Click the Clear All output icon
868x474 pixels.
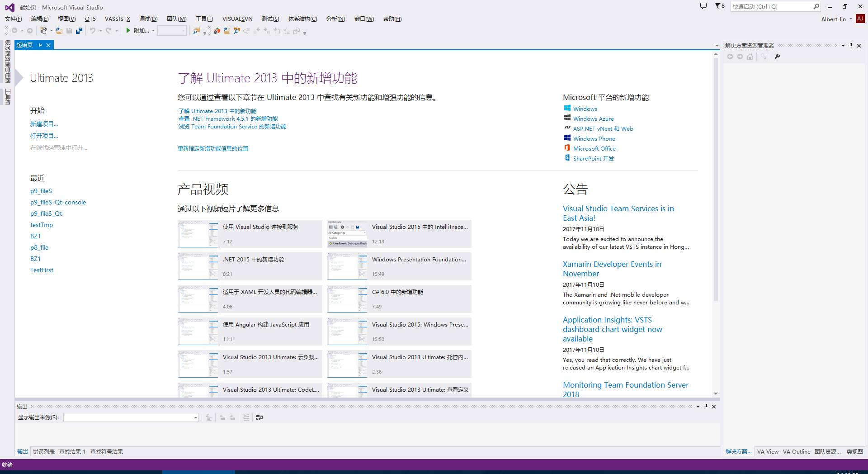(246, 417)
